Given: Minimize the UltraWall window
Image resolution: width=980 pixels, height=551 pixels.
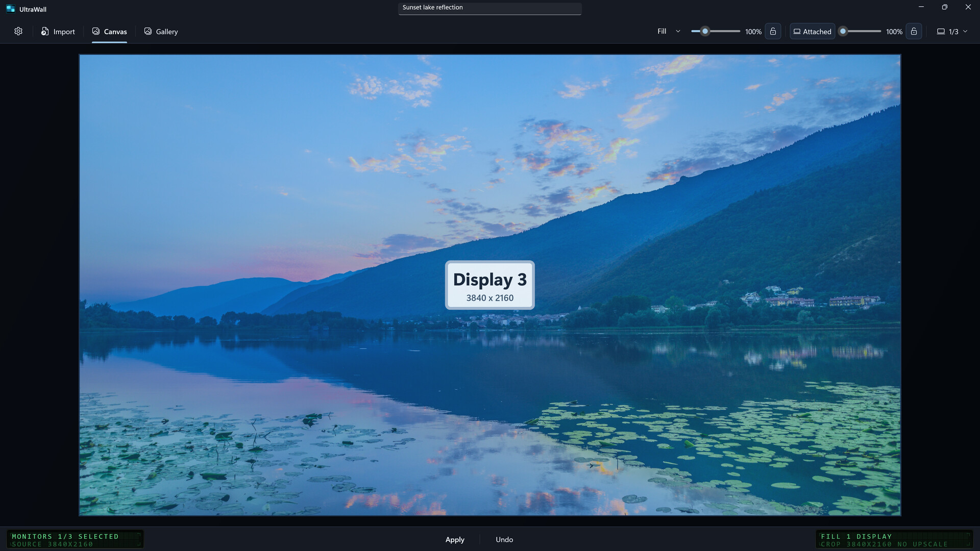Looking at the screenshot, I should [x=921, y=7].
